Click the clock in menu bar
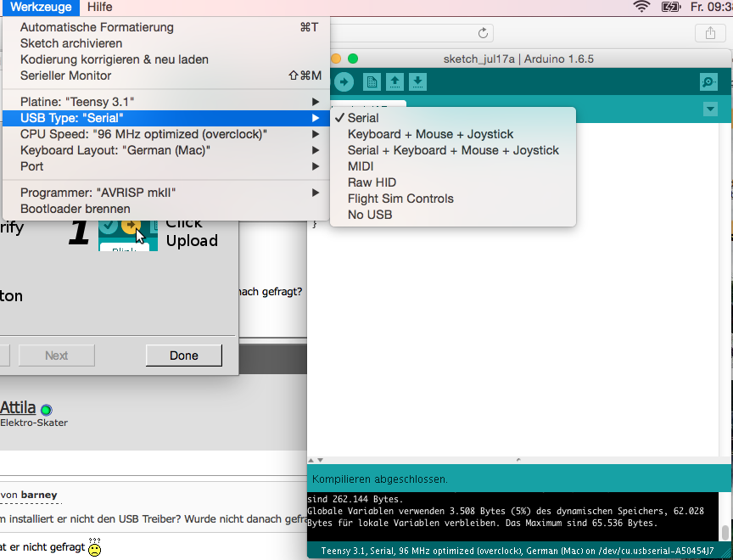 pyautogui.click(x=711, y=7)
